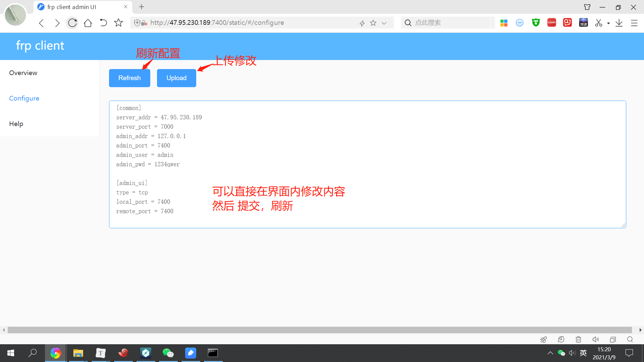Viewport: 644px width, 362px height.
Task: Add the current page to favorites
Action: coord(373,23)
